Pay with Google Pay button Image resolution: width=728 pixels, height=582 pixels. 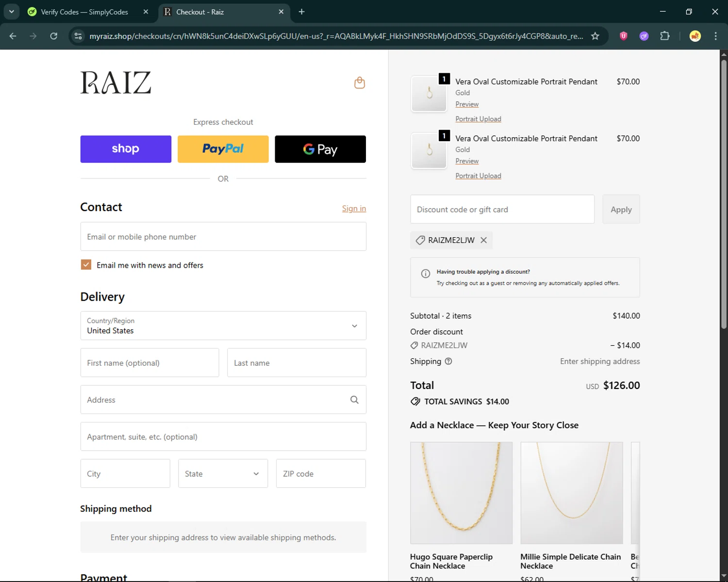point(320,149)
